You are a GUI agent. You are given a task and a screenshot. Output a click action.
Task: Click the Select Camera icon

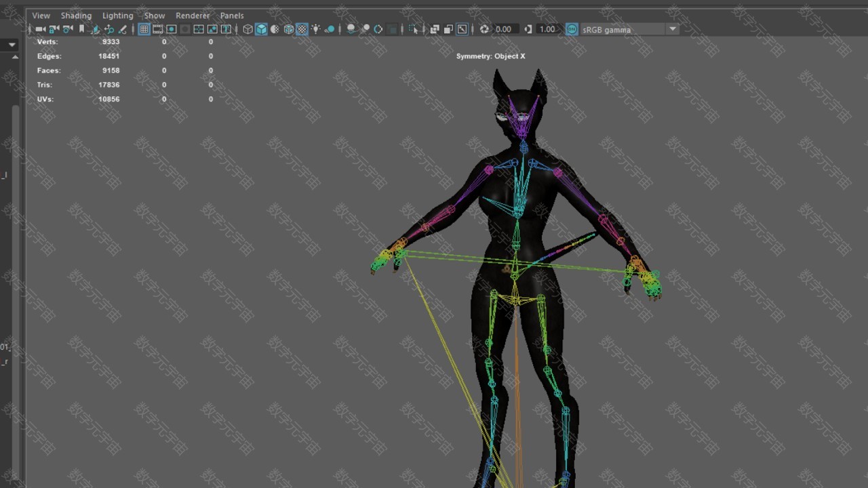pyautogui.click(x=41, y=29)
